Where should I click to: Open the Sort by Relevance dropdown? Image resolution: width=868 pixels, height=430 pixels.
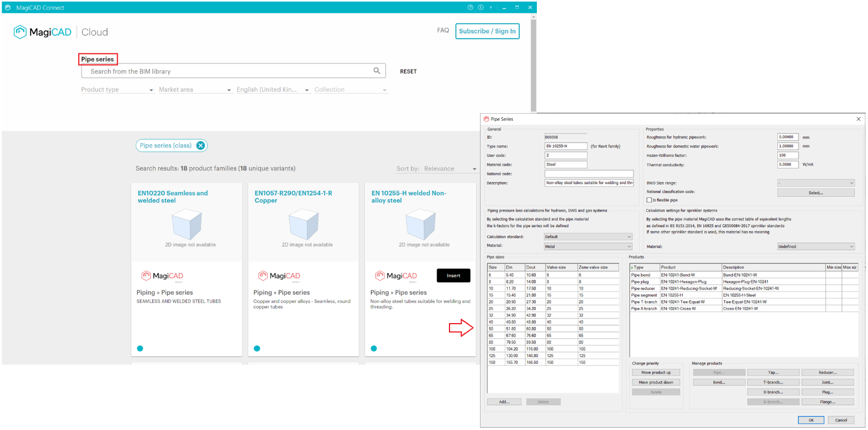[437, 169]
